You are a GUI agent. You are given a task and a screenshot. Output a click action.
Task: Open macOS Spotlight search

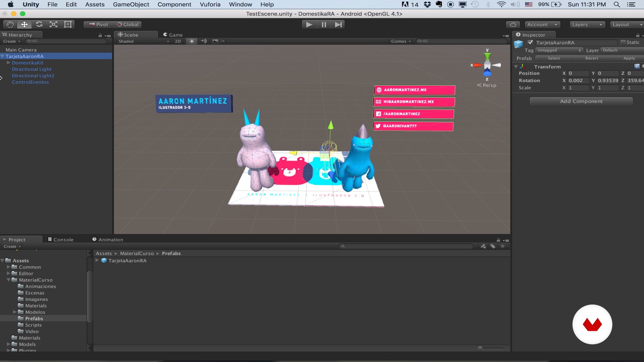click(616, 4)
